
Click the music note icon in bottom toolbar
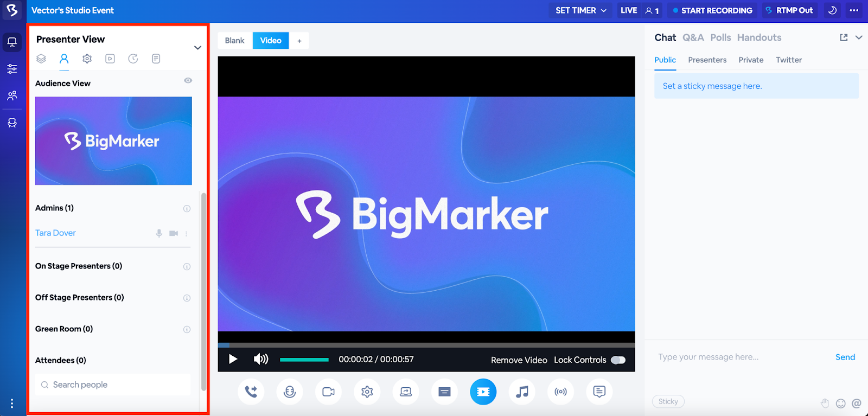click(522, 392)
